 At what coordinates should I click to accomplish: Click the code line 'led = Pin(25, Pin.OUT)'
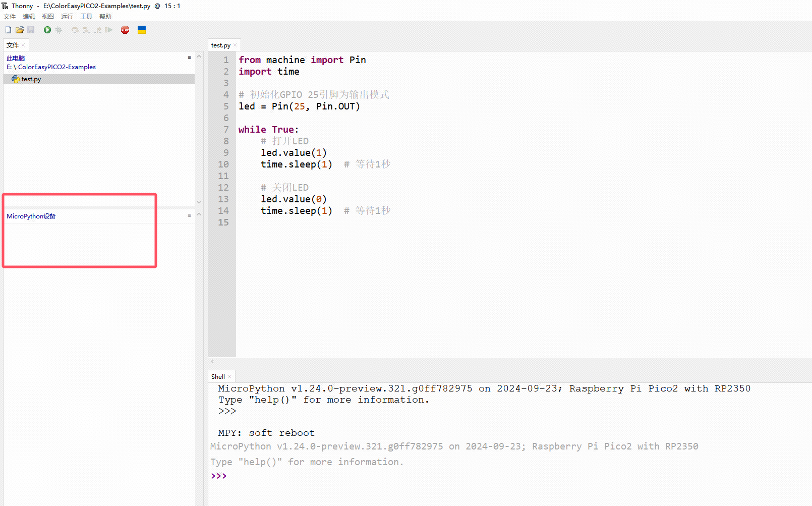pyautogui.click(x=300, y=106)
